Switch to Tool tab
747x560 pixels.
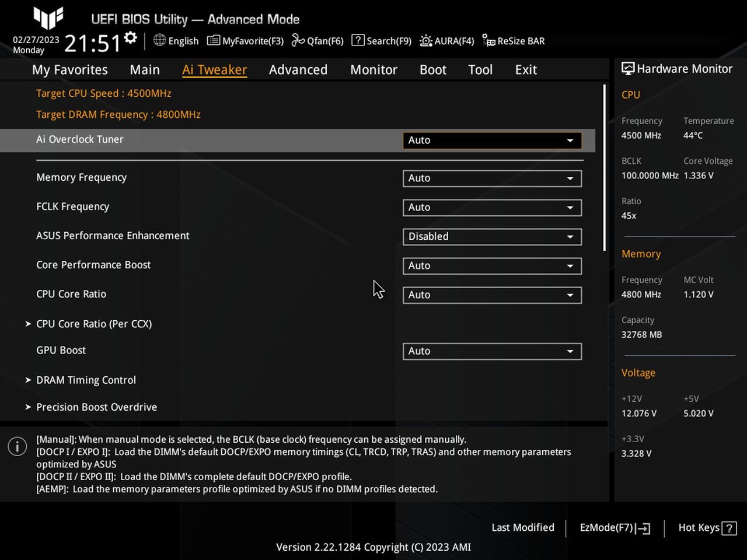[480, 70]
